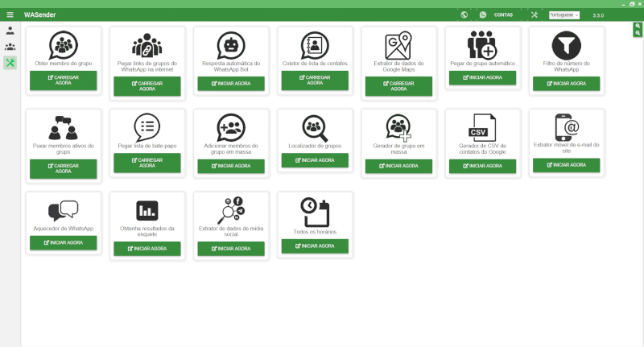Click the Filtro de número funnel icon
The width and height of the screenshot is (644, 347).
click(x=567, y=45)
